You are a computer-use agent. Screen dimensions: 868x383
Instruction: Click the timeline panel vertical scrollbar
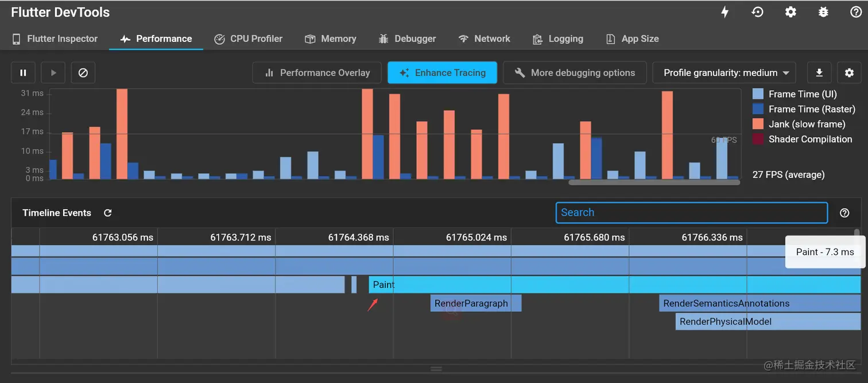[857, 233]
